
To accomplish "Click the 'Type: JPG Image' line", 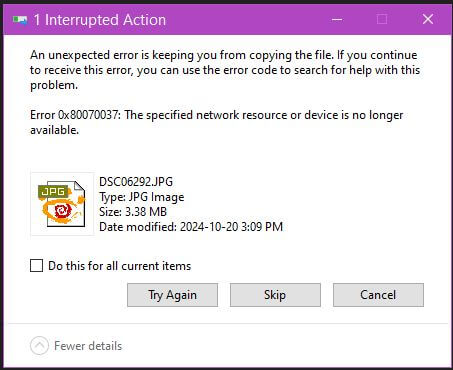I will [142, 197].
